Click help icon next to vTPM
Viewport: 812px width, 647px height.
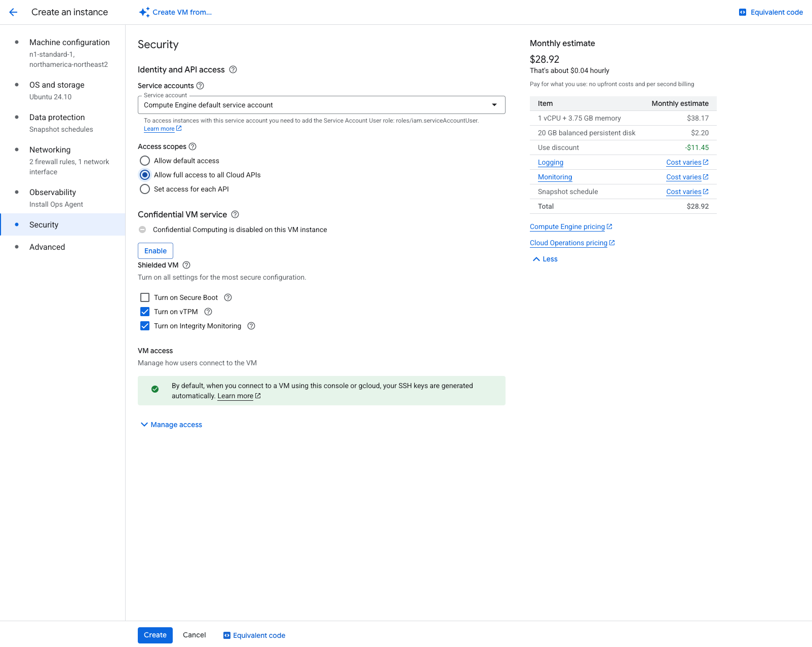pyautogui.click(x=208, y=312)
